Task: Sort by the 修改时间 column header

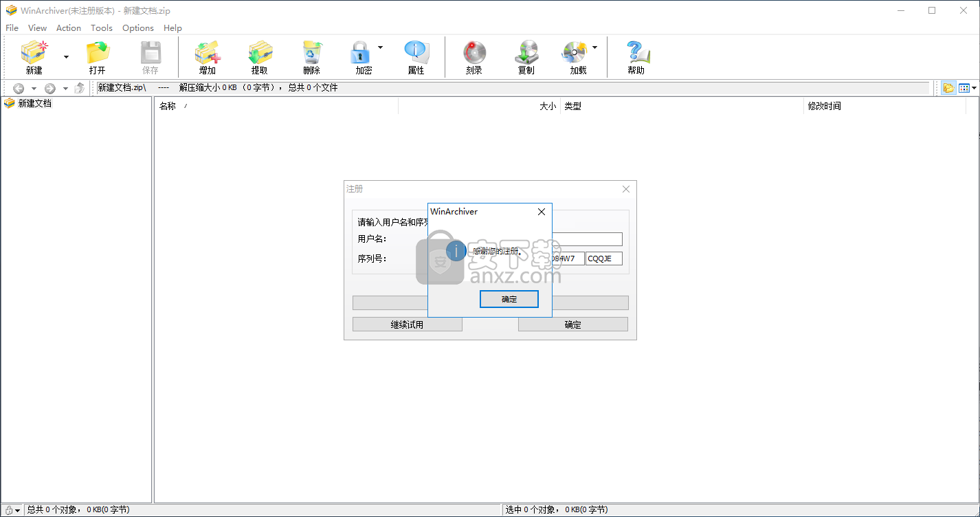Action: (885, 106)
